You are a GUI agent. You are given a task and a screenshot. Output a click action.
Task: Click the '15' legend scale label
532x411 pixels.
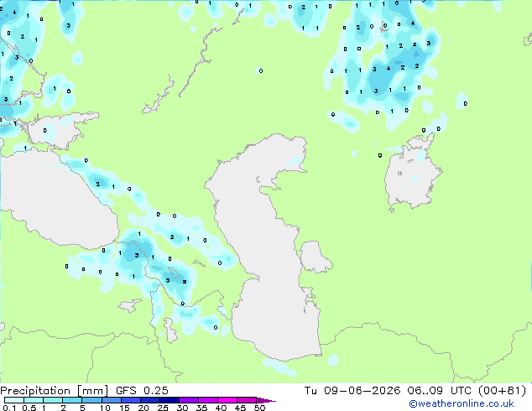124,408
